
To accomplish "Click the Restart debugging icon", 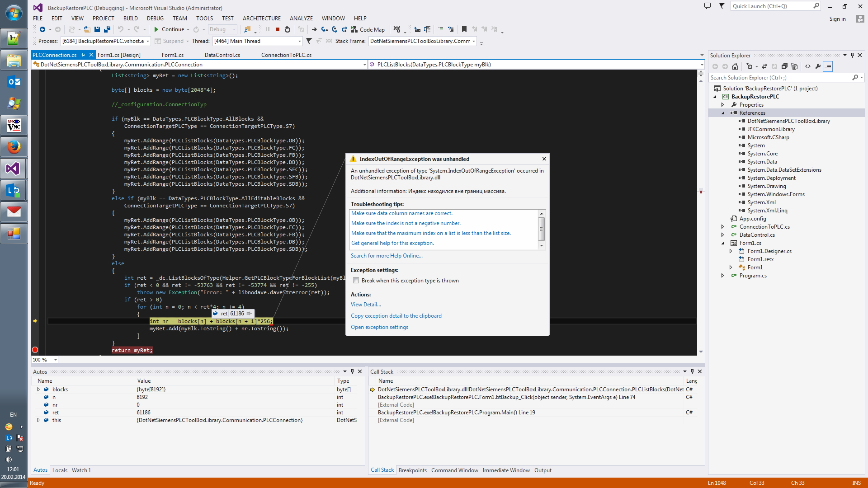I will tap(288, 29).
